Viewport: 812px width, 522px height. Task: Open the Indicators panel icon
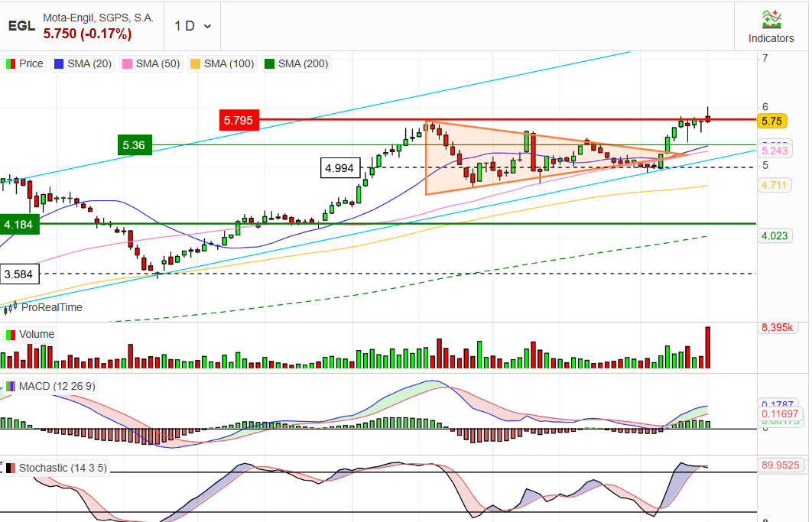pyautogui.click(x=771, y=19)
